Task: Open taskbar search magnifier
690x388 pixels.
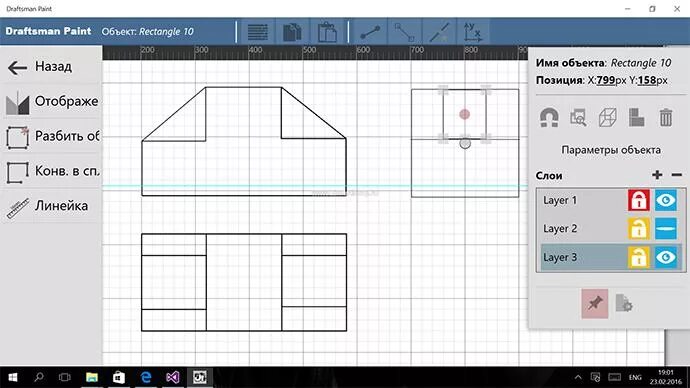Action: click(39, 377)
